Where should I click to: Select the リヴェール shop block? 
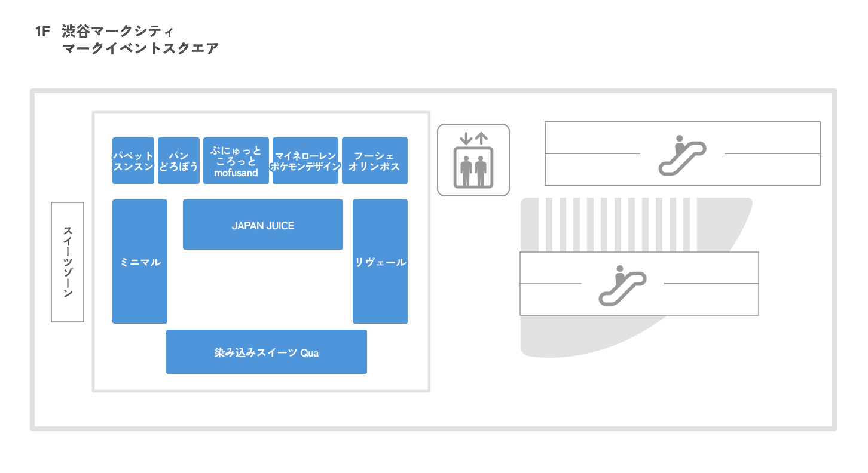point(380,262)
